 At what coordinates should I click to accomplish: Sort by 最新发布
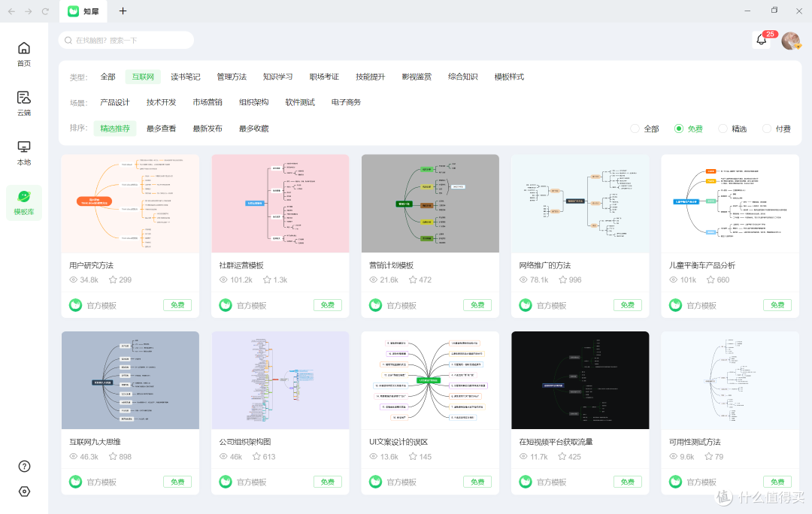[208, 128]
